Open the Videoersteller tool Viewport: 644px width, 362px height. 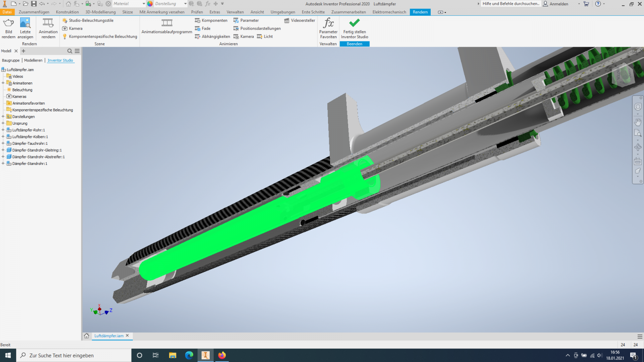pos(300,21)
